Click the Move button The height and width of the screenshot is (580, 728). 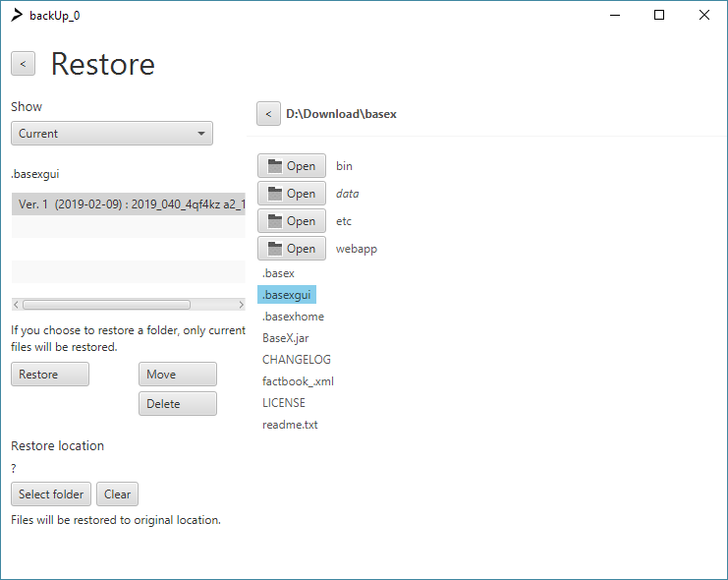(x=178, y=375)
